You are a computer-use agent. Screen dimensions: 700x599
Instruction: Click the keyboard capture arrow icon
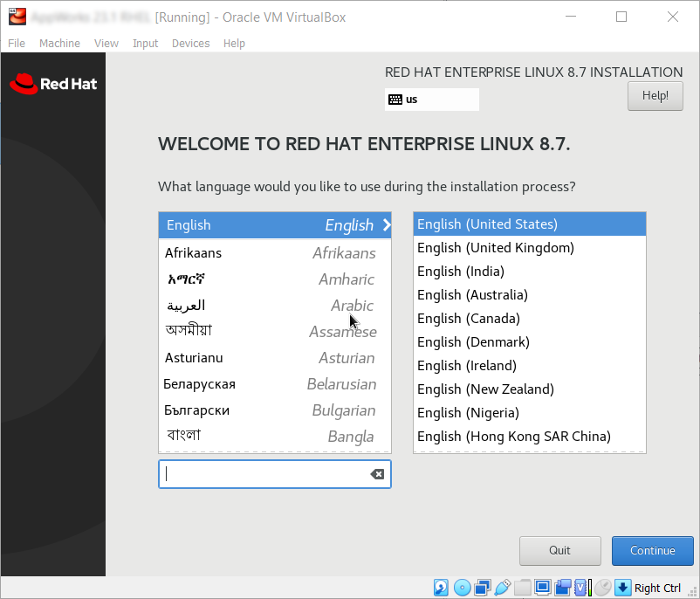[x=622, y=588]
